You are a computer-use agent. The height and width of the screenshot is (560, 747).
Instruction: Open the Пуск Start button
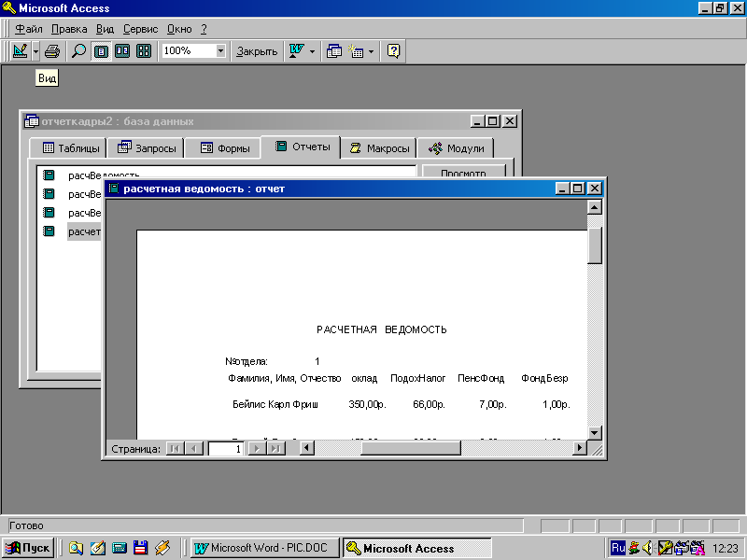[x=28, y=548]
